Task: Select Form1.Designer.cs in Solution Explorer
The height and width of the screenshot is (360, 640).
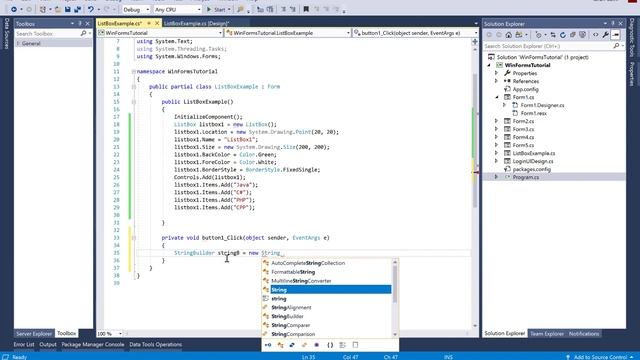Action: click(542, 105)
